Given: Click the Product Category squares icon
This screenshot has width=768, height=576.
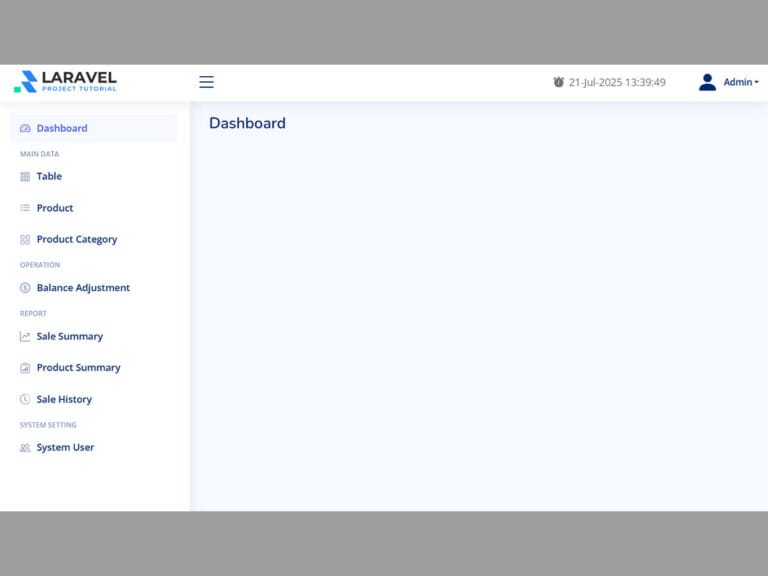Looking at the screenshot, I should [x=25, y=240].
